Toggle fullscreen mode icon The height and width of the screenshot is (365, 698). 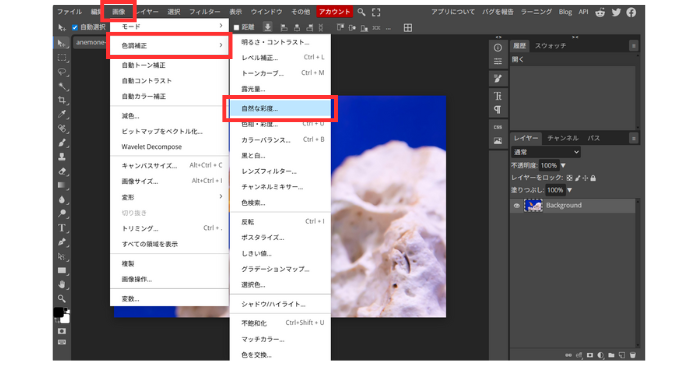tap(376, 12)
